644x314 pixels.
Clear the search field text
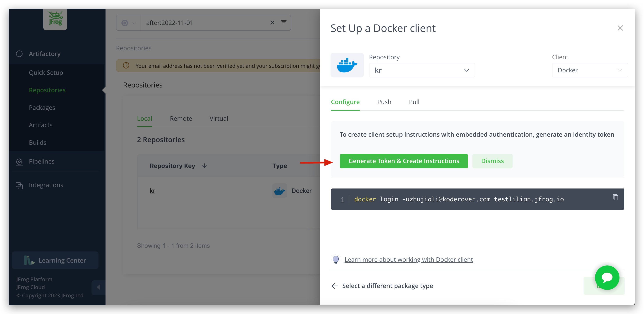272,23
